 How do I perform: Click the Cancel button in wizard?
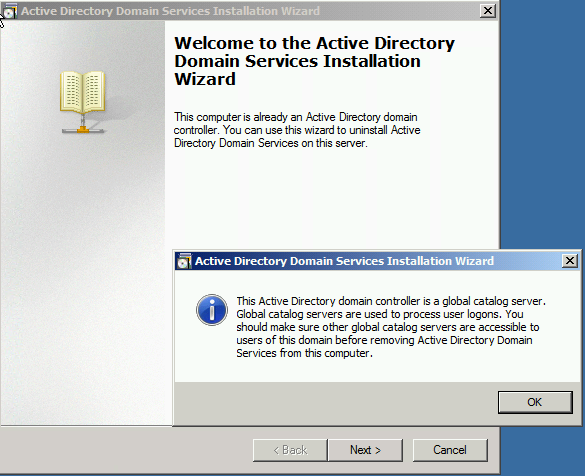point(450,450)
